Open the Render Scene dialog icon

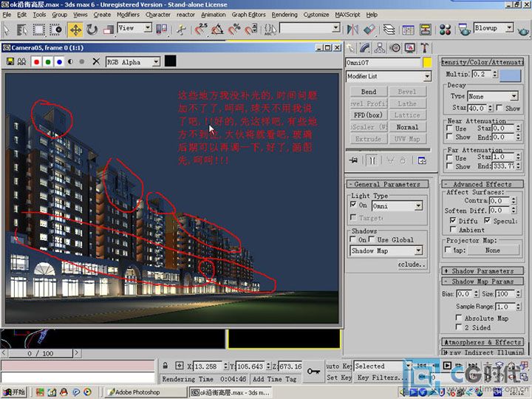pos(464,30)
